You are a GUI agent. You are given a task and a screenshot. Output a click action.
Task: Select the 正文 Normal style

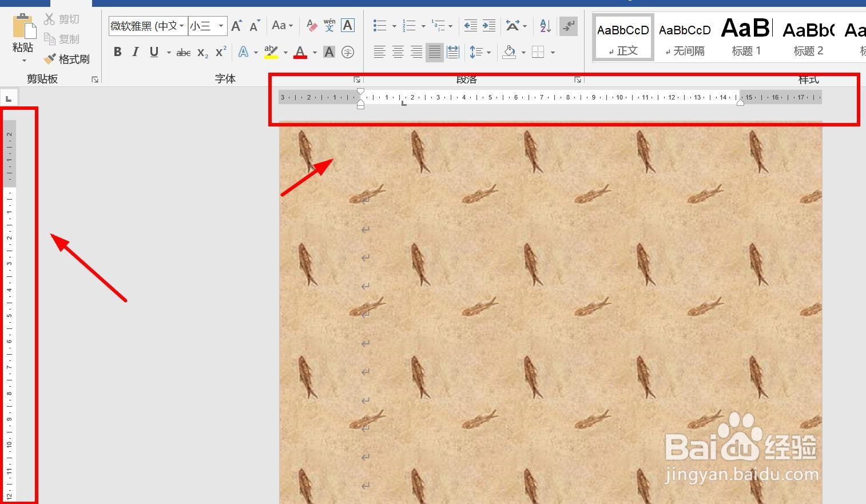tap(623, 37)
